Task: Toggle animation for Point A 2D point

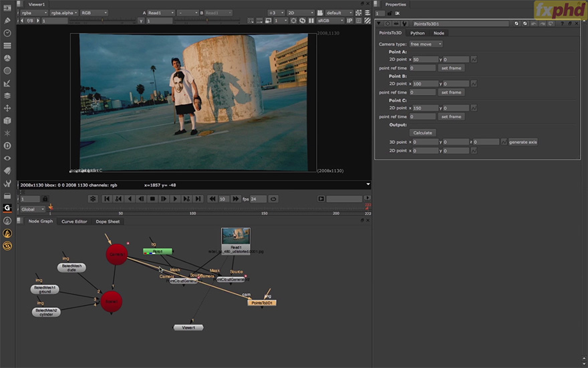Action: (474, 60)
